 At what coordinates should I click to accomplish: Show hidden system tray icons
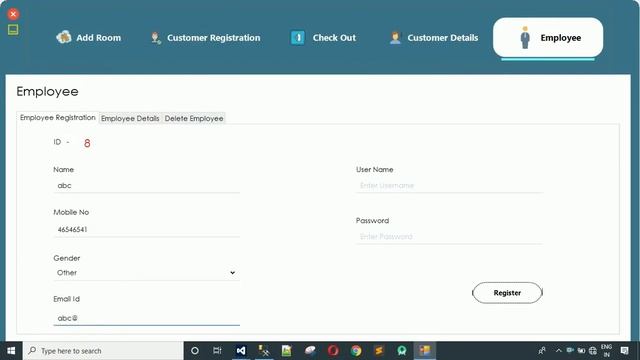click(558, 351)
